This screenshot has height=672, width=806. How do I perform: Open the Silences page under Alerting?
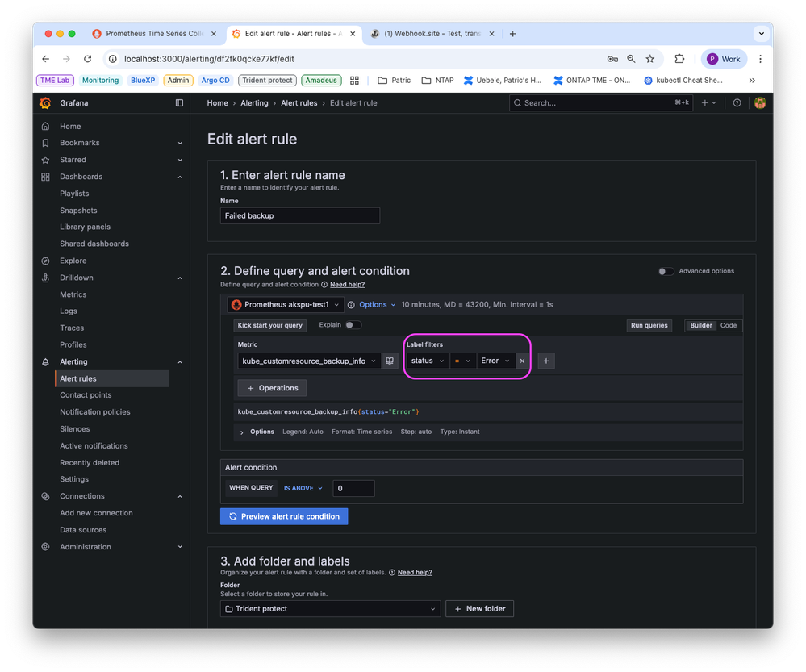click(73, 428)
